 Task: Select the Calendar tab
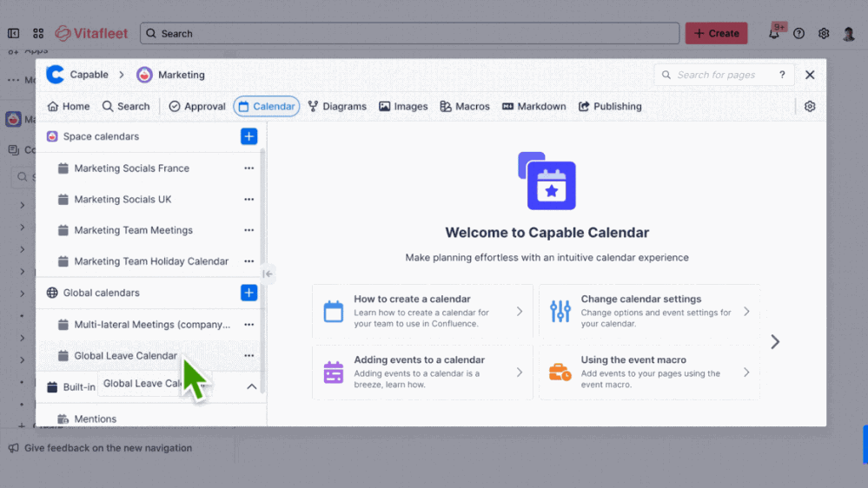266,106
